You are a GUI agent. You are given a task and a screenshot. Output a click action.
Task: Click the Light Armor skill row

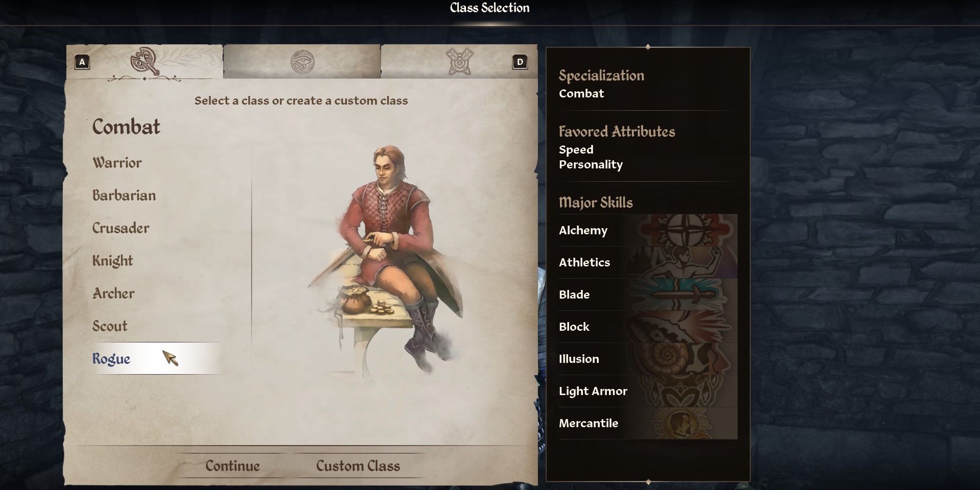pyautogui.click(x=648, y=391)
